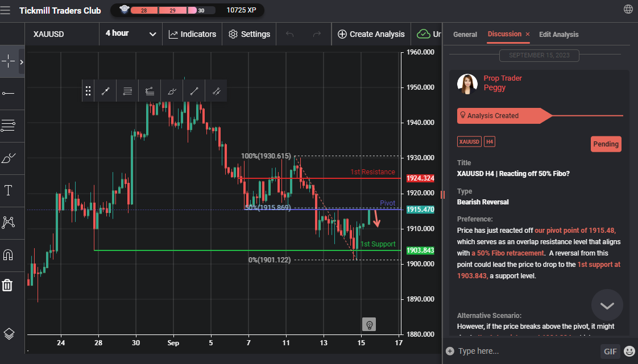Click the 1924.324 red price label
This screenshot has width=638, height=364.
(x=420, y=178)
